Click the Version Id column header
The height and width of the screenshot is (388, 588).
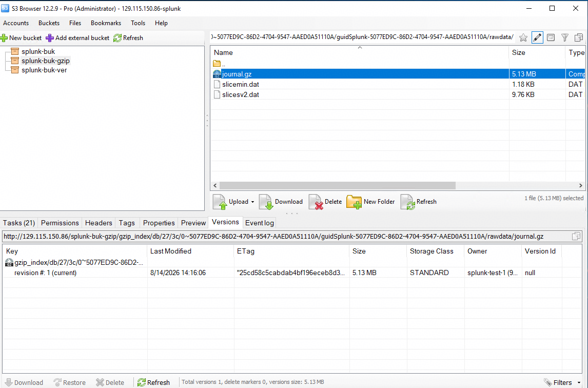tap(541, 251)
